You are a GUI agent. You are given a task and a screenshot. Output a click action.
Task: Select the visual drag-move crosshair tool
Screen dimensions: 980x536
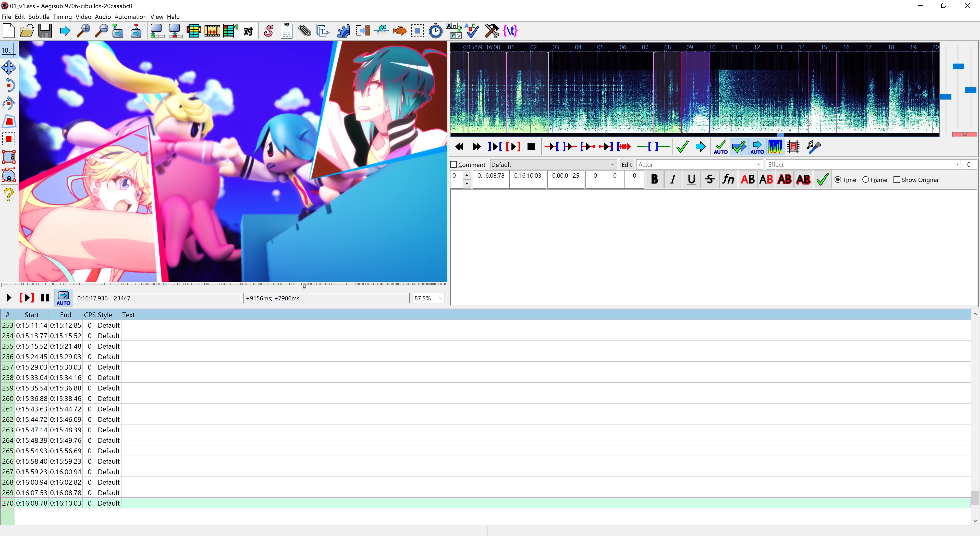8,68
